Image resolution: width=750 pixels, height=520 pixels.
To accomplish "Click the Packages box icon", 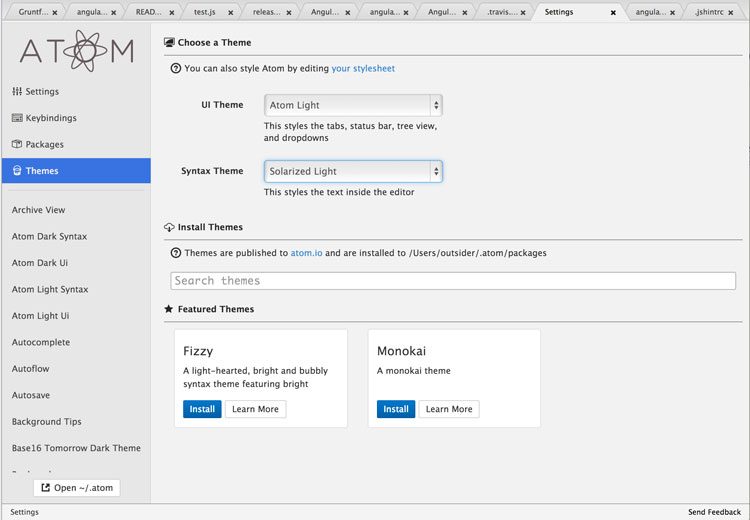I will click(x=17, y=144).
